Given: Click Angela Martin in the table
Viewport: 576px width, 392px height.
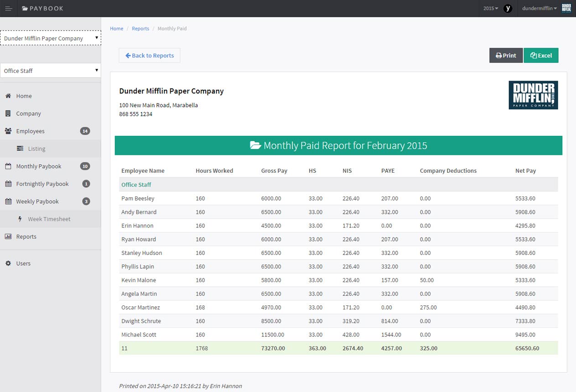Looking at the screenshot, I should (x=139, y=294).
